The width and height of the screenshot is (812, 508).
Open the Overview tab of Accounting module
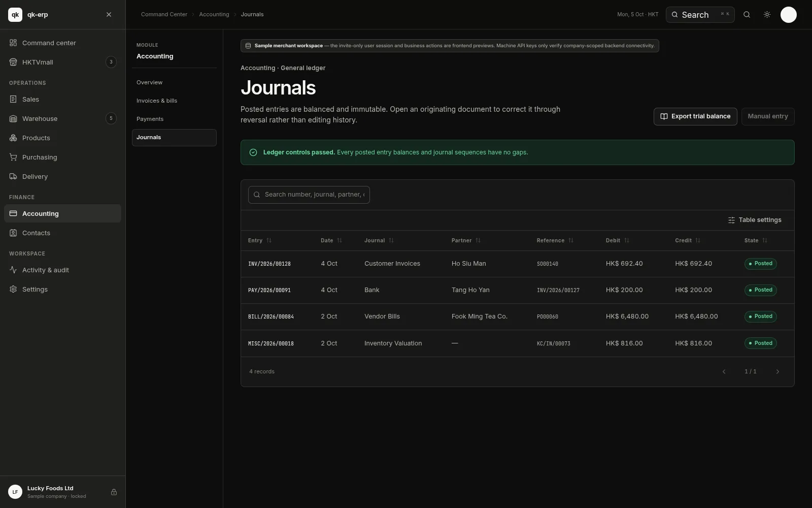coord(174,82)
